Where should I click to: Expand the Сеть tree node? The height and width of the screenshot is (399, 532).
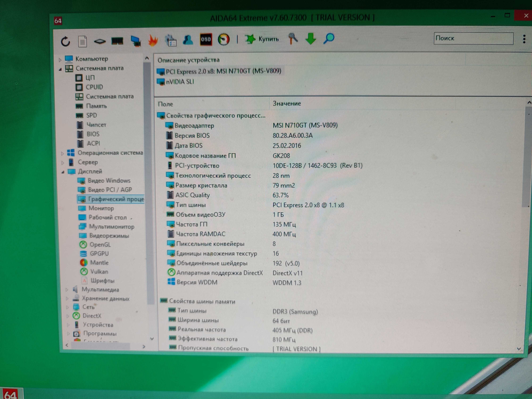click(x=67, y=307)
